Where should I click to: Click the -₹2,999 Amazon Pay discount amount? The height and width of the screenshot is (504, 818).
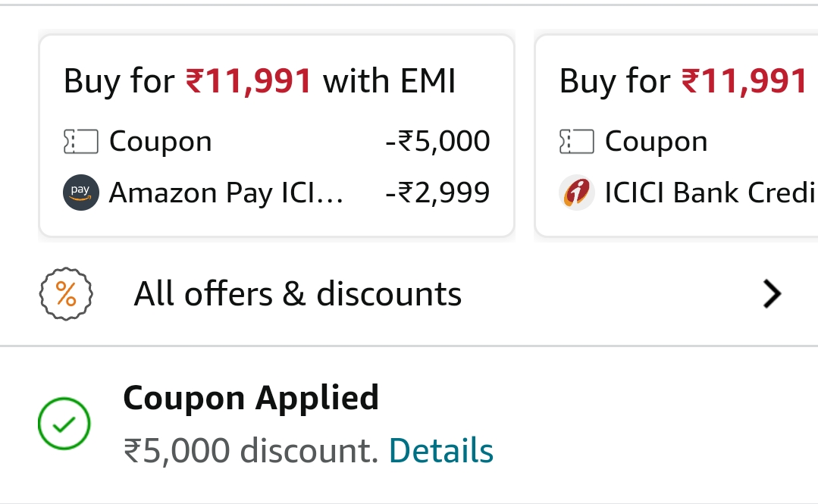(437, 193)
